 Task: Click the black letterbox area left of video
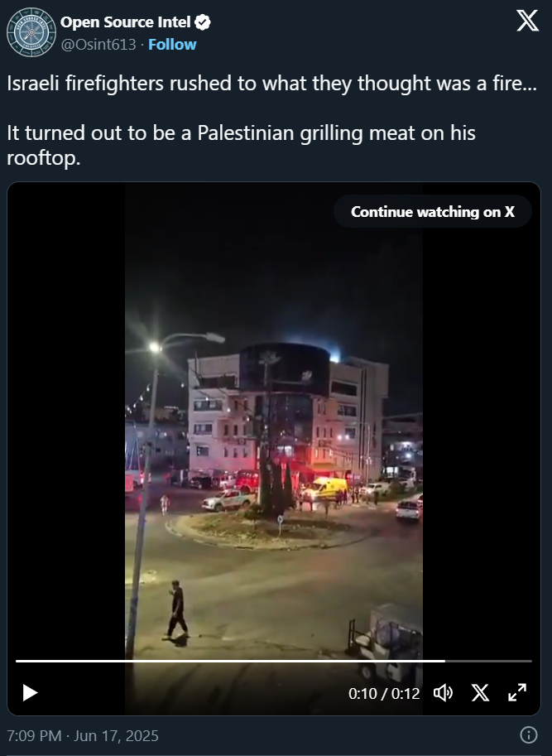click(x=66, y=421)
